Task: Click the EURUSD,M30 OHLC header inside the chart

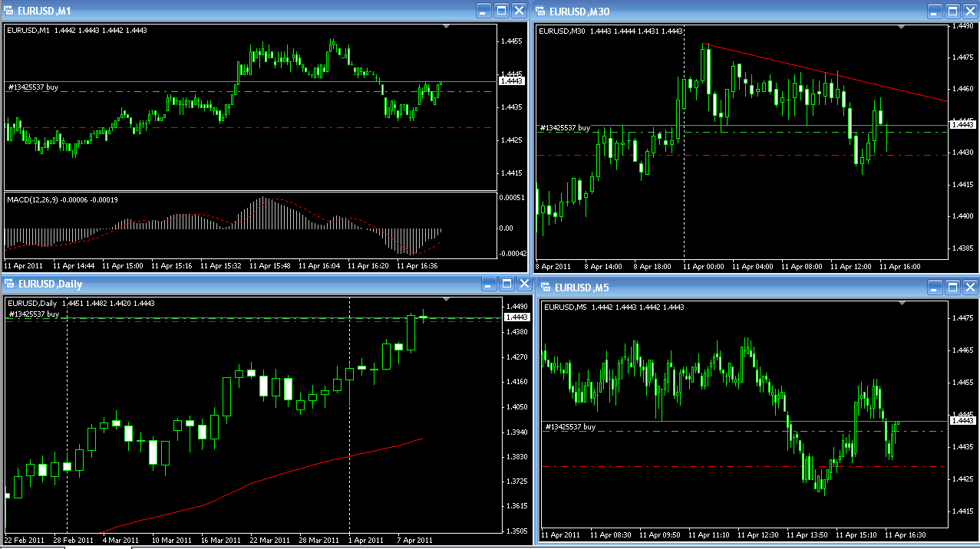Action: [611, 31]
